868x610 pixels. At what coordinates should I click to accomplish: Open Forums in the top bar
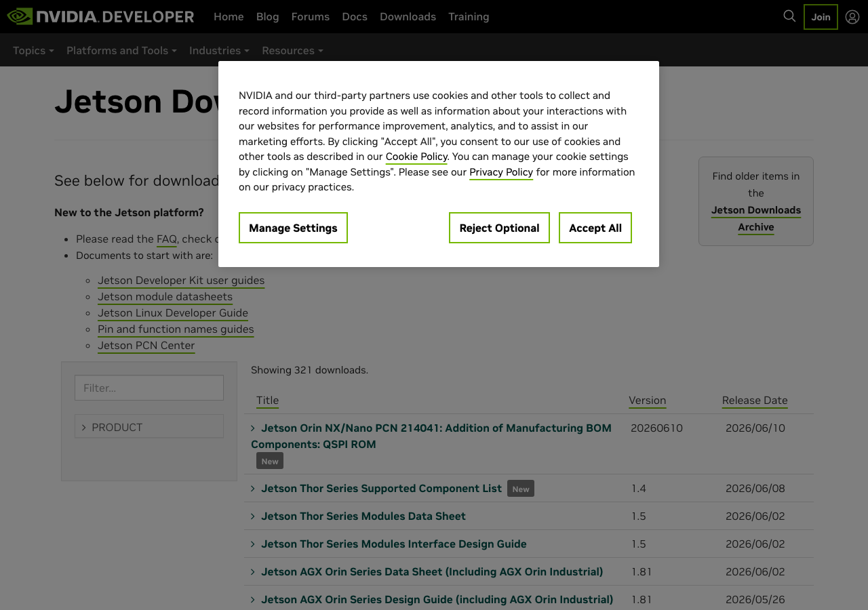pos(311,16)
